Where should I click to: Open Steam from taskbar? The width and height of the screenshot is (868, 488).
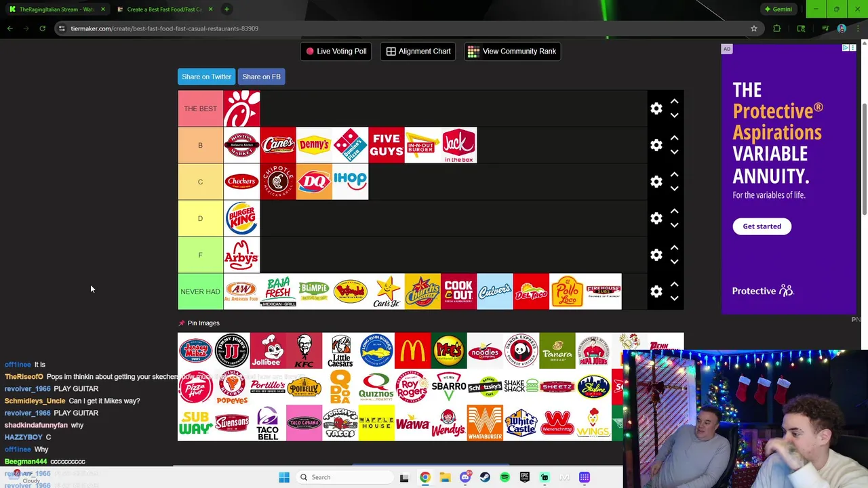485,477
